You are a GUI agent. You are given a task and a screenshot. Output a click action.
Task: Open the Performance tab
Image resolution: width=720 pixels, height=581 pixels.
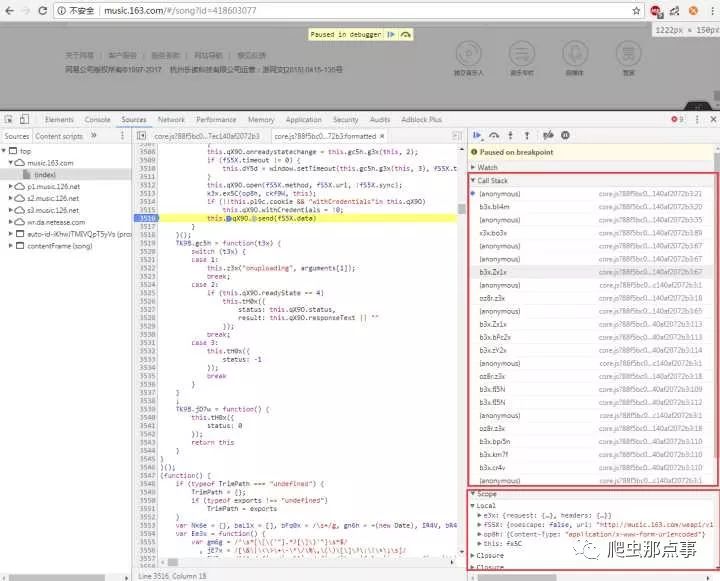pos(216,119)
